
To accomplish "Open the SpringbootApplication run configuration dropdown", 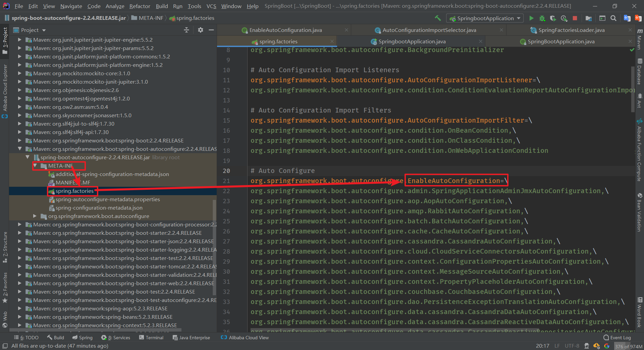I will tap(485, 18).
